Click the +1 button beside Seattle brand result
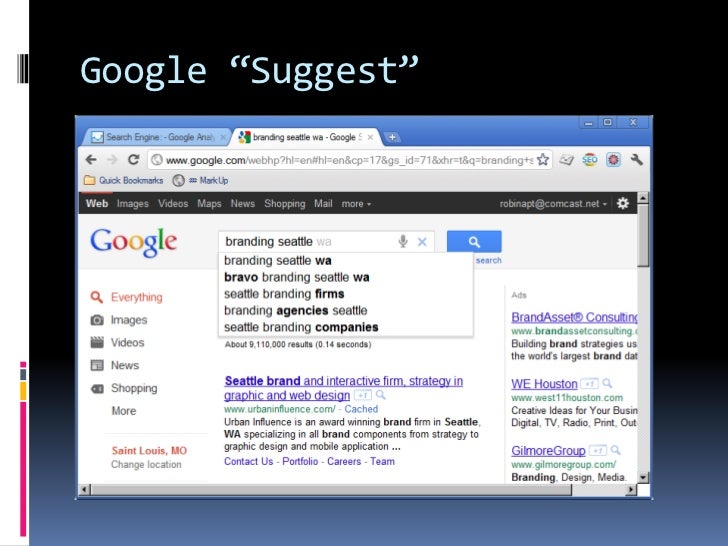This screenshot has width=728, height=546. tap(363, 395)
